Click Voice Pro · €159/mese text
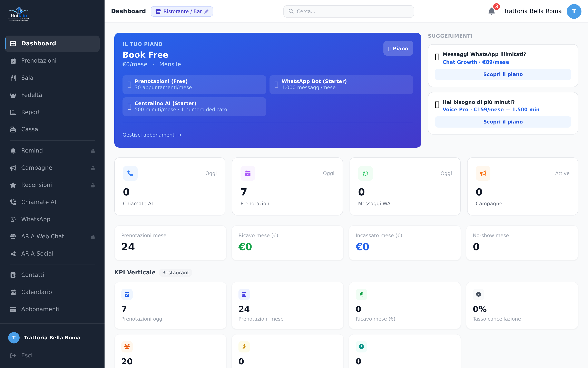This screenshot has width=588, height=368. point(491,110)
